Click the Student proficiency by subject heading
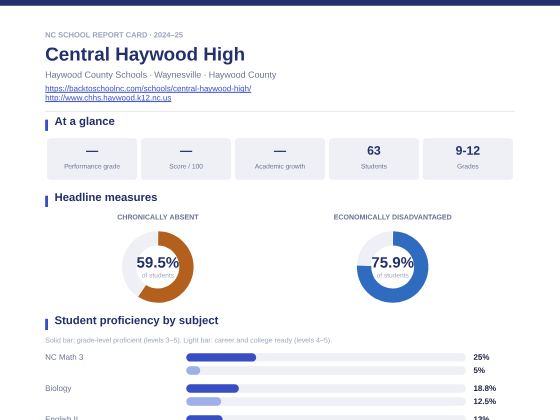The height and width of the screenshot is (420, 560). 136,320
